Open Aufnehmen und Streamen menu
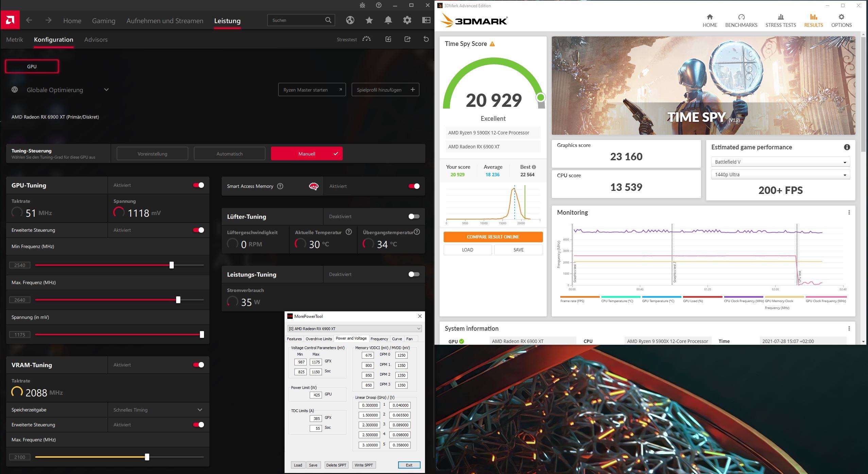Viewport: 868px width, 474px height. (165, 21)
